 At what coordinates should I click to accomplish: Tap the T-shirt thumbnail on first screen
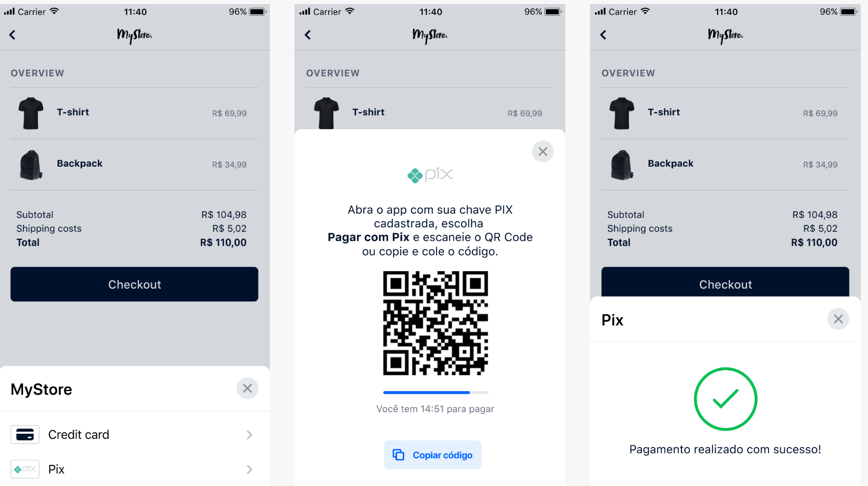click(31, 113)
